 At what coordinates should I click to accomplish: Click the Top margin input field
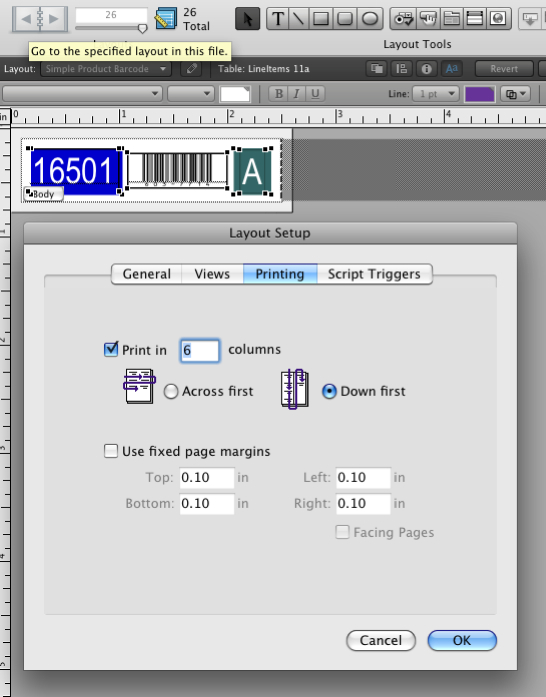pyautogui.click(x=207, y=477)
